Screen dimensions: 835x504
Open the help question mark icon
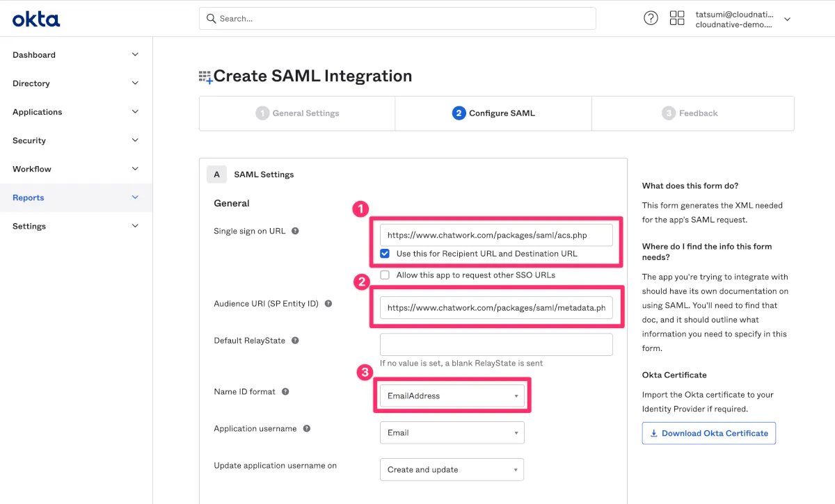click(651, 19)
